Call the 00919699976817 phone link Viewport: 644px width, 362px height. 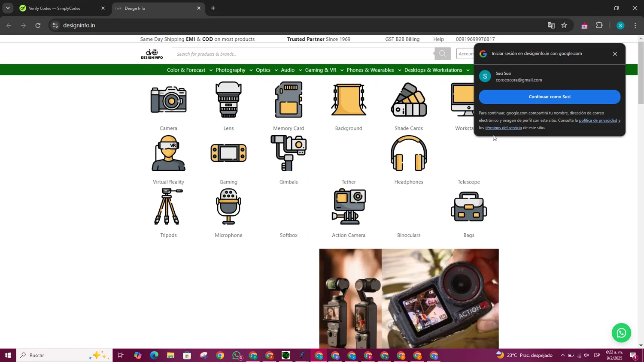click(475, 39)
